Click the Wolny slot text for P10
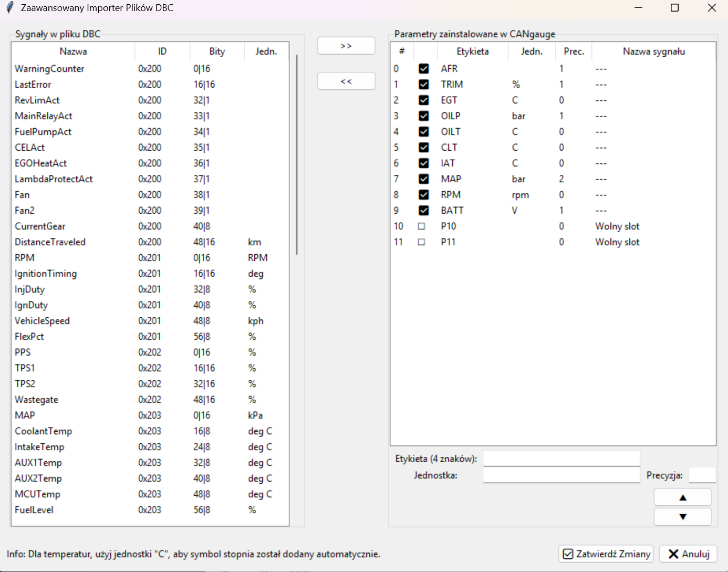728x572 pixels. [617, 226]
